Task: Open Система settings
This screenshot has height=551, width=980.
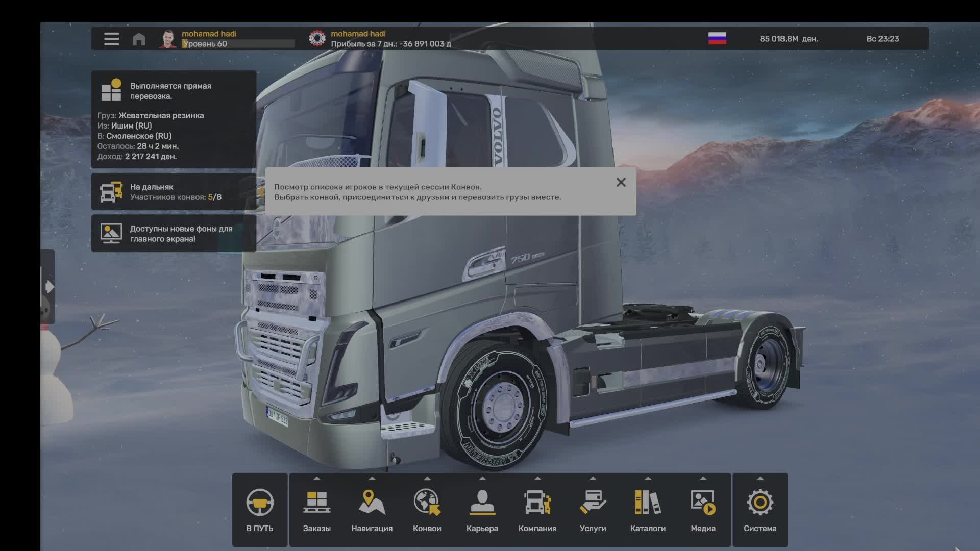Action: (x=760, y=510)
